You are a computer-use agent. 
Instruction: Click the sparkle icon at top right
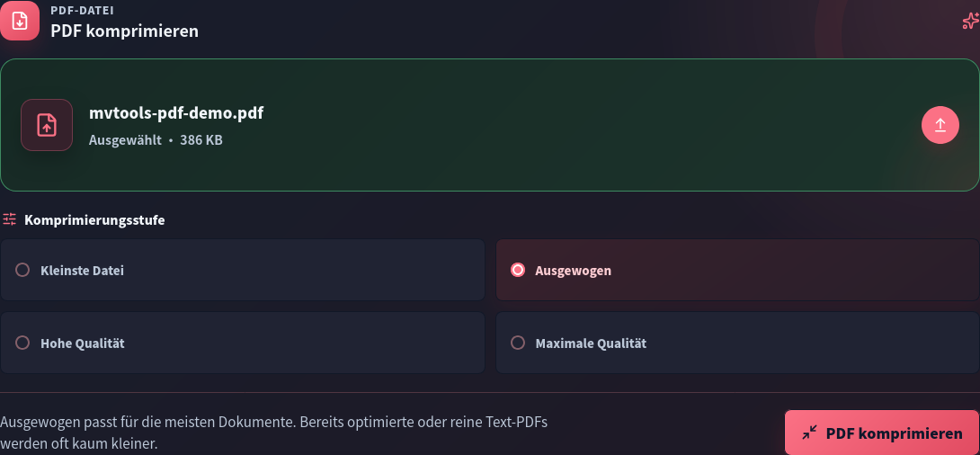click(x=971, y=22)
